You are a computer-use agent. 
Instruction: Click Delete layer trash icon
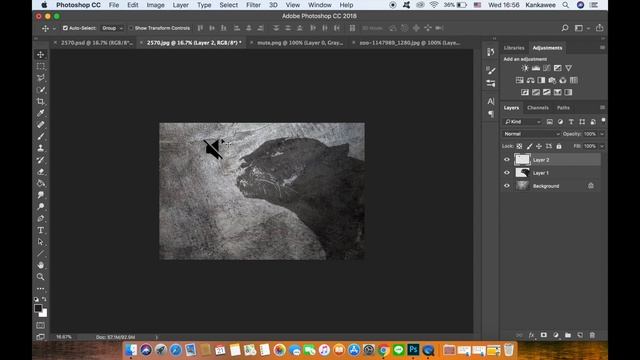[x=592, y=335]
